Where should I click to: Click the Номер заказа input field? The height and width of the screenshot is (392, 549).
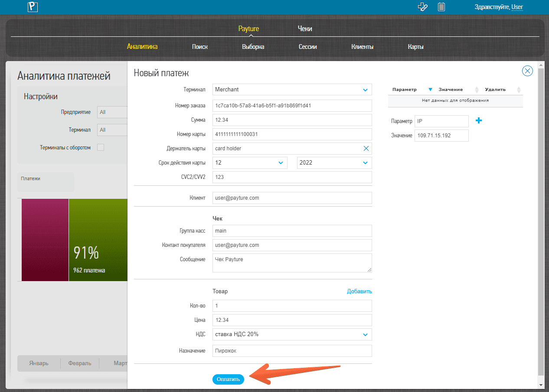click(292, 106)
